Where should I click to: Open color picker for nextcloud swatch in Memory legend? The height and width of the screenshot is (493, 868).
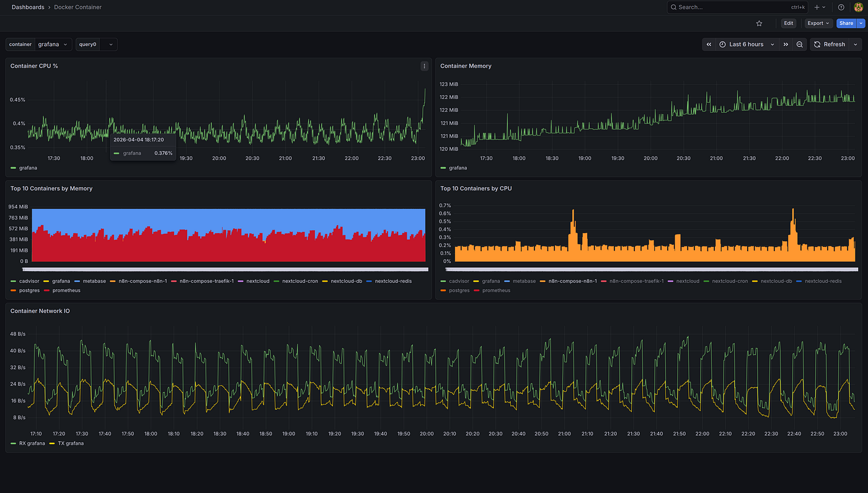[241, 282]
